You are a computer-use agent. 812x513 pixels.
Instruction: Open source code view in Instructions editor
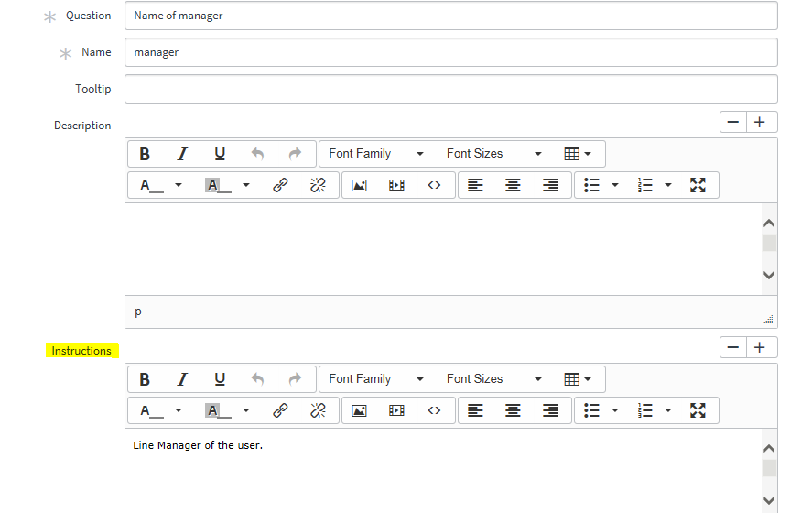[434, 410]
